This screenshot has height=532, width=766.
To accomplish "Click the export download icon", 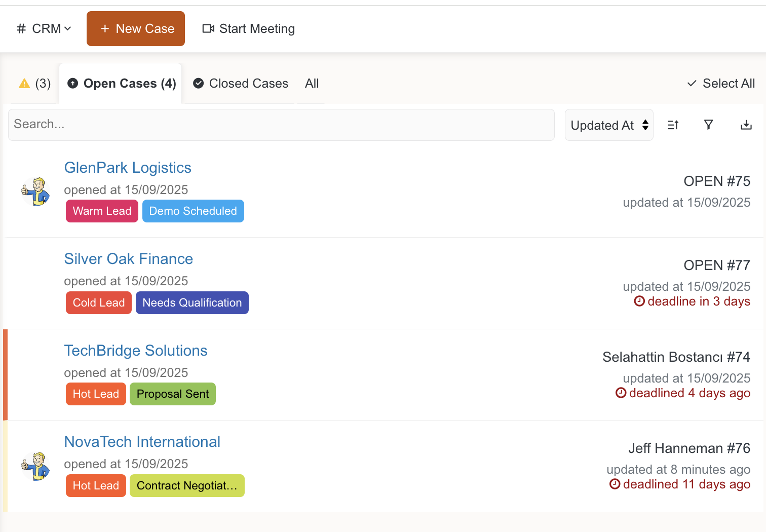I will click(x=746, y=125).
